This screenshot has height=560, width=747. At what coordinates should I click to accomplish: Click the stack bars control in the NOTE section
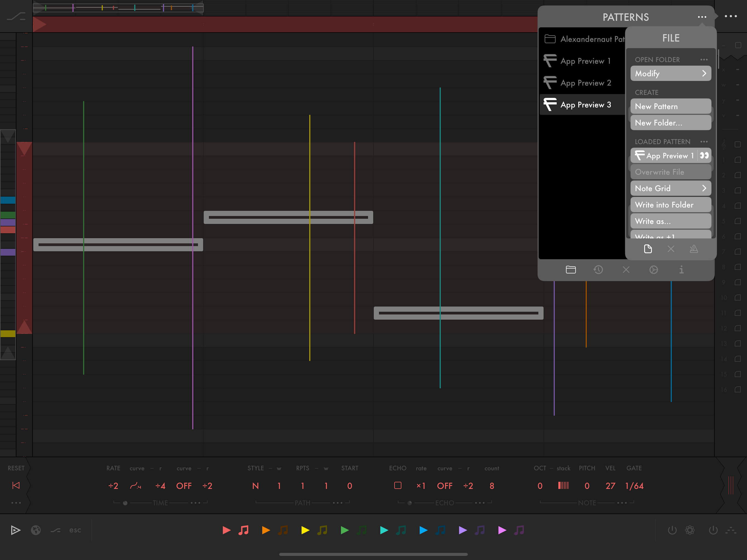tap(563, 485)
